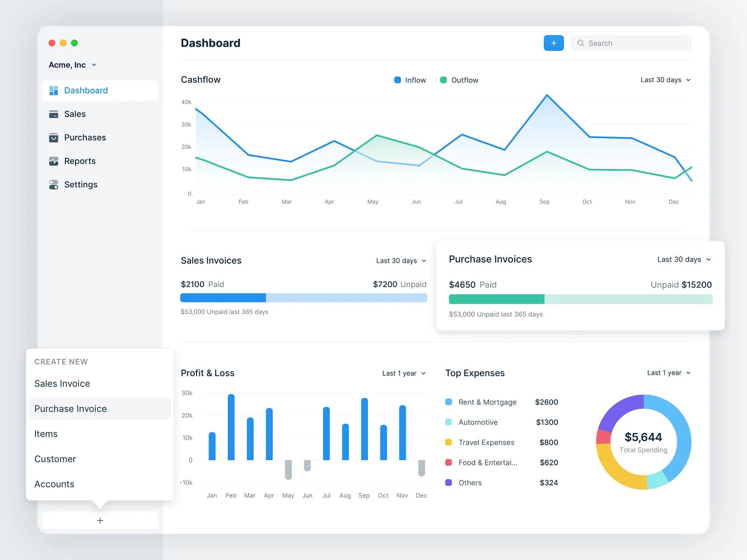This screenshot has height=560, width=747.
Task: Choose Purchase Invoice from Create New menu
Action: click(70, 408)
